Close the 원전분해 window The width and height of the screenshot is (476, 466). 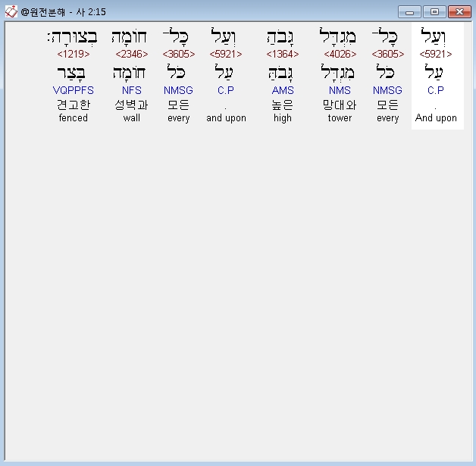459,12
